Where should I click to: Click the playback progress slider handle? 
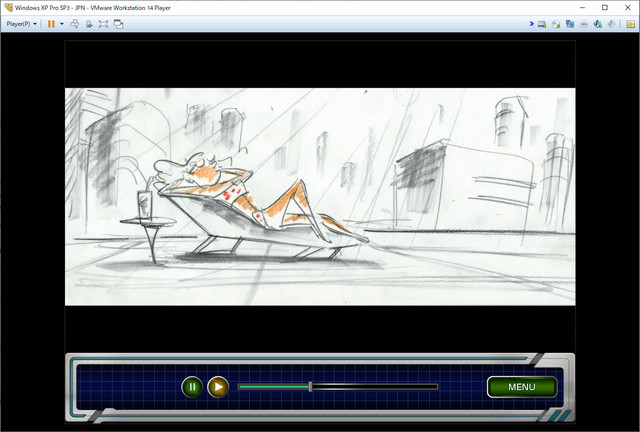pos(311,387)
